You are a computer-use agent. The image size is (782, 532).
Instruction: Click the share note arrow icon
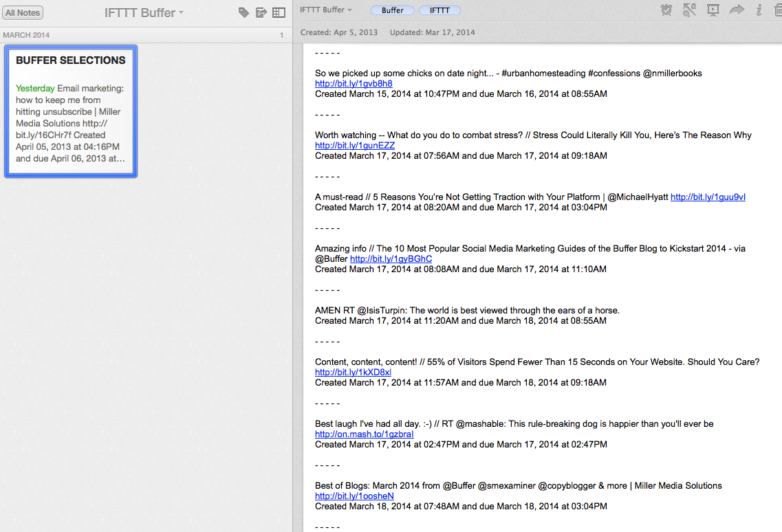(737, 10)
